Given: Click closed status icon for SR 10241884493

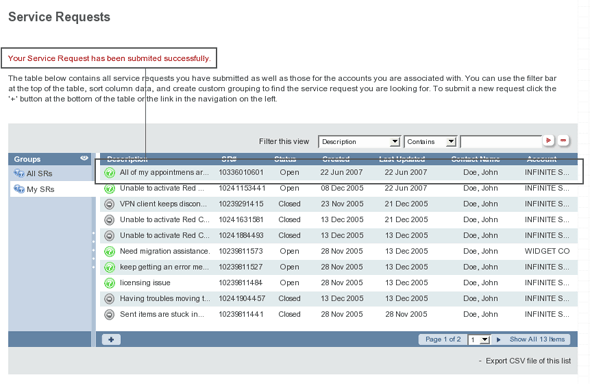Looking at the screenshot, I should [x=109, y=236].
